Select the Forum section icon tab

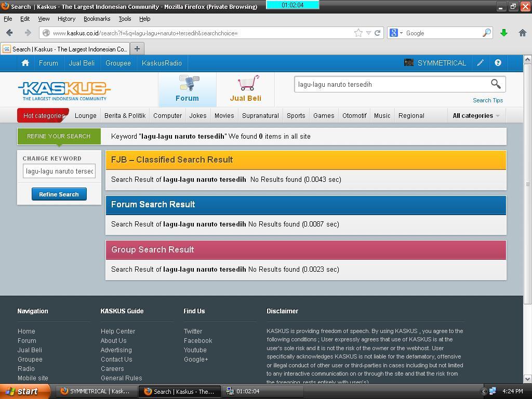[x=187, y=89]
